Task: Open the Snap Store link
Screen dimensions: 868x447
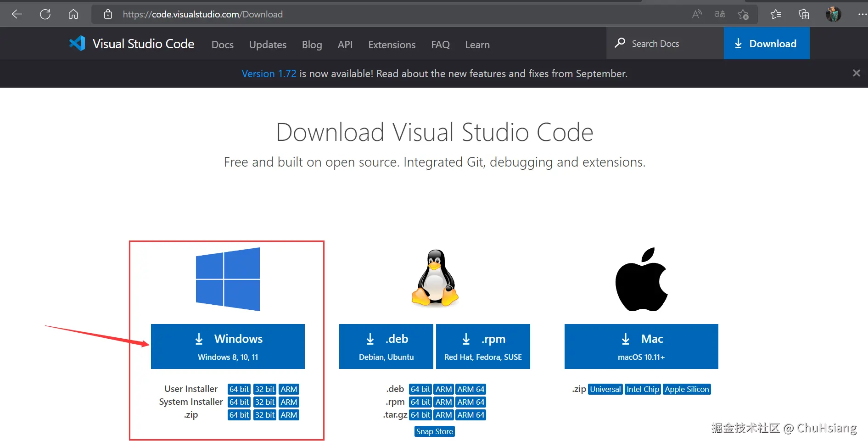Action: tap(435, 431)
